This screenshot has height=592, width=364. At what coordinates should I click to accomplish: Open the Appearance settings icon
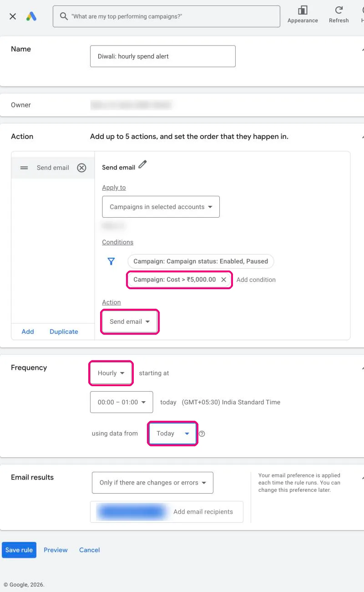coord(303,10)
